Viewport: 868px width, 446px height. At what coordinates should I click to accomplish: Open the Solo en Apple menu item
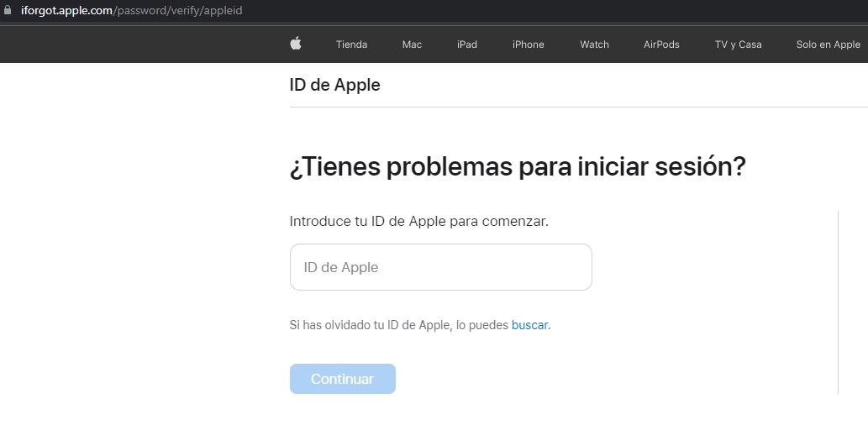tap(828, 45)
